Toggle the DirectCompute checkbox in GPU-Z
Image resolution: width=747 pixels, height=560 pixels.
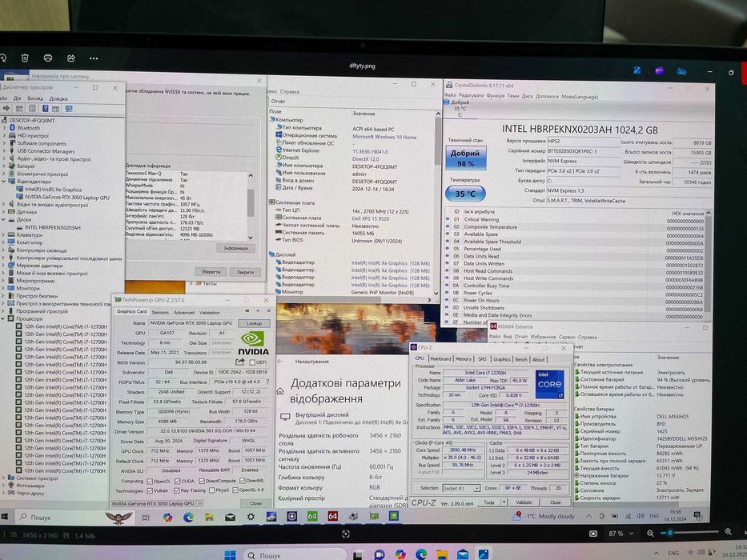tap(201, 481)
